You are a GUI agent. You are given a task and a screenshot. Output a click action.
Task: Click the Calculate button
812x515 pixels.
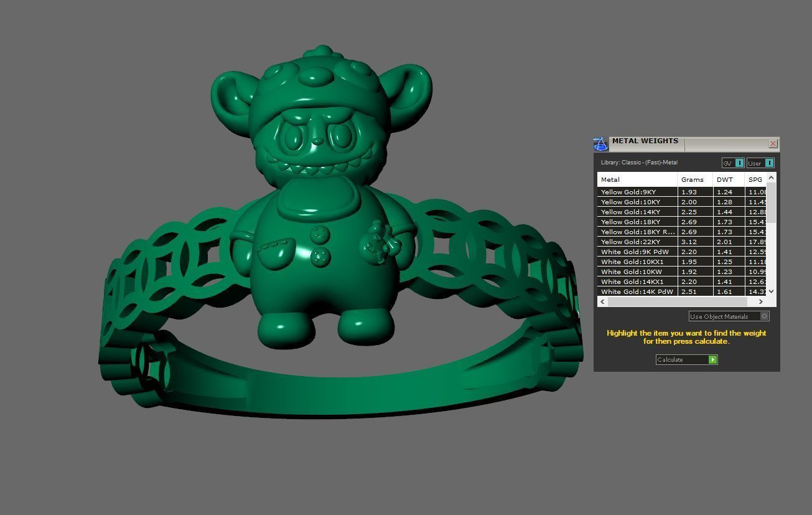coord(686,359)
